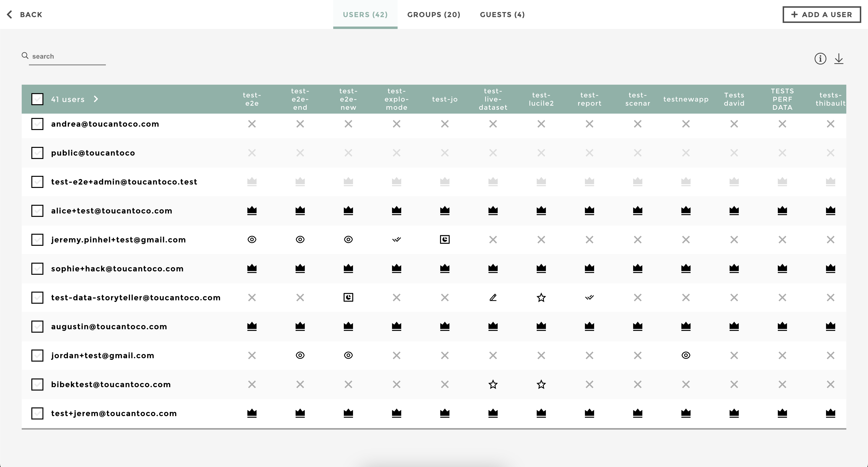The width and height of the screenshot is (868, 467).
Task: Click the info icon near the top right
Action: tap(820, 59)
